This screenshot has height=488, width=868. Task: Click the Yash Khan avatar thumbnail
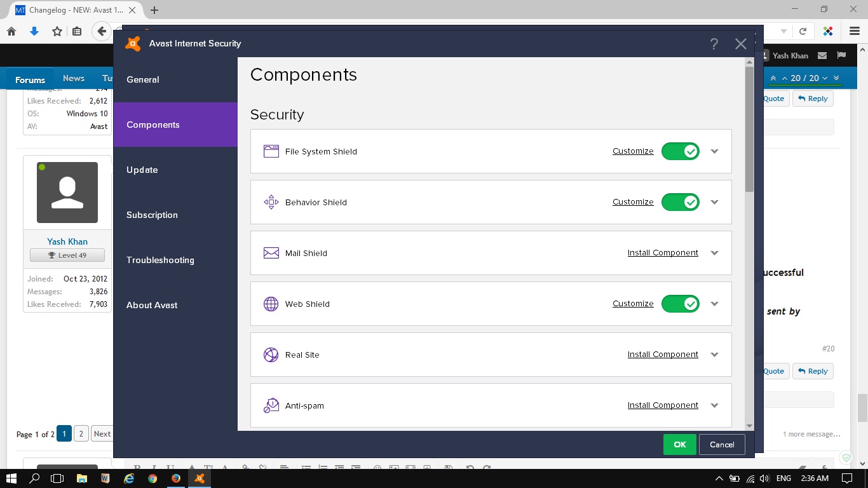click(x=67, y=193)
